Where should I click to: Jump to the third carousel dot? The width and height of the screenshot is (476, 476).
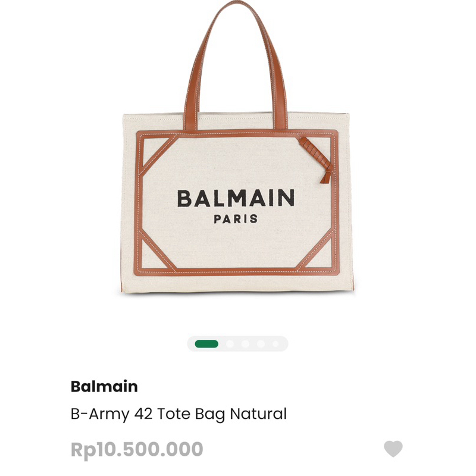tap(245, 343)
